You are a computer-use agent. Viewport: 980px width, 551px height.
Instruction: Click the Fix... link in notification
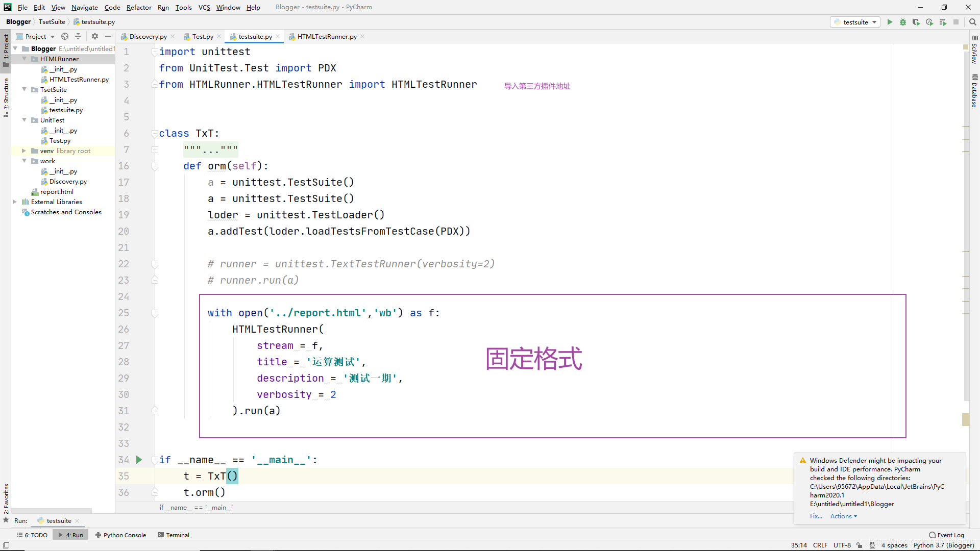(x=816, y=516)
